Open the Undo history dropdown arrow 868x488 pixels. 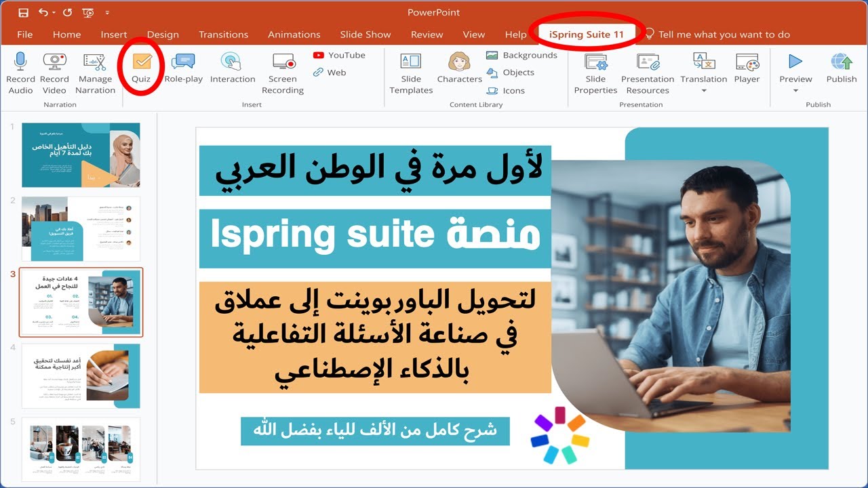click(54, 13)
